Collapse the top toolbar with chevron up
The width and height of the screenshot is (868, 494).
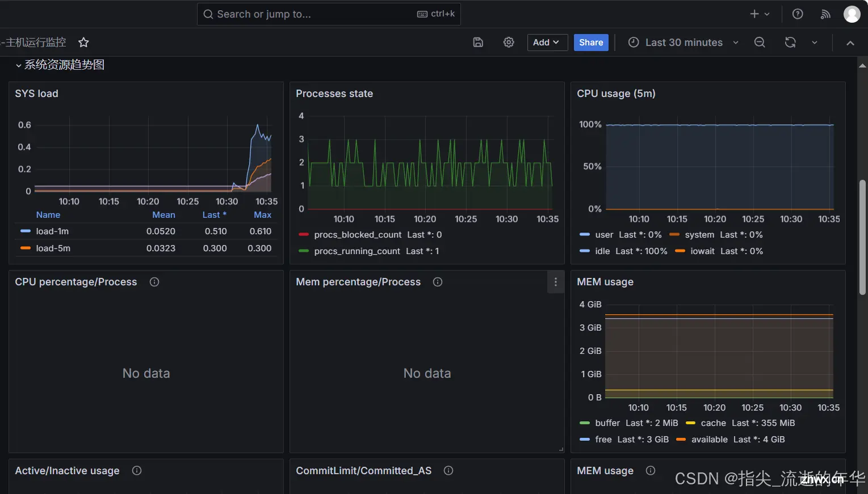pyautogui.click(x=850, y=43)
